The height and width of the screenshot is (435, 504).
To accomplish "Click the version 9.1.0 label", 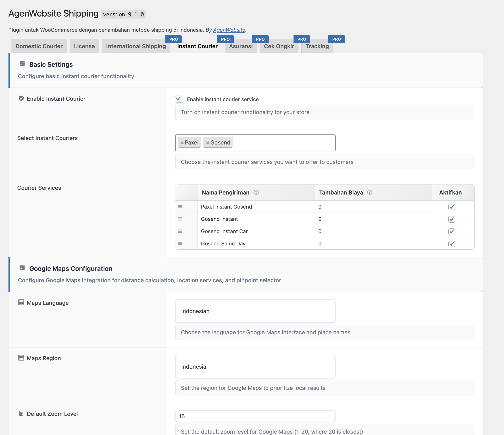I will click(x=123, y=14).
